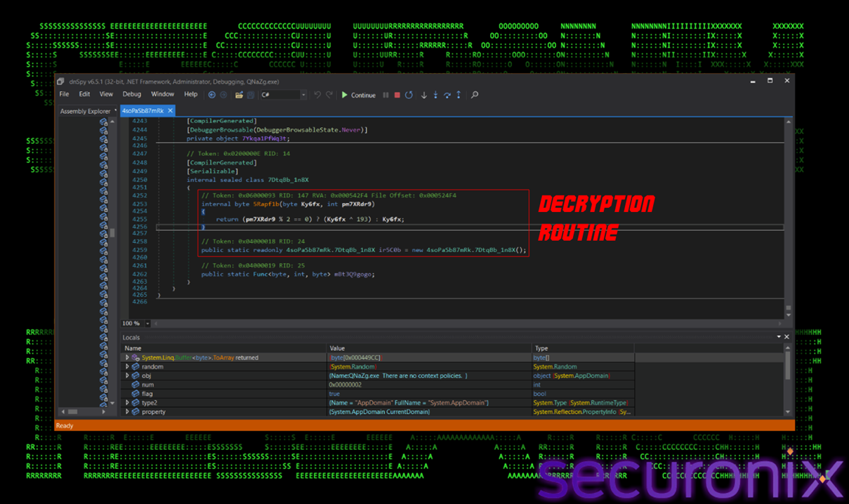Expand the 'type2' local variable
The image size is (849, 504).
point(127,403)
